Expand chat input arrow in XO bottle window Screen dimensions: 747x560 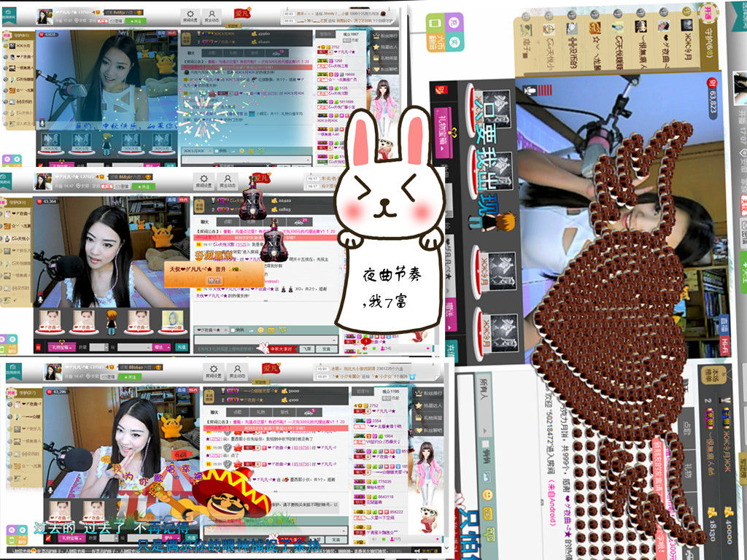click(x=335, y=340)
